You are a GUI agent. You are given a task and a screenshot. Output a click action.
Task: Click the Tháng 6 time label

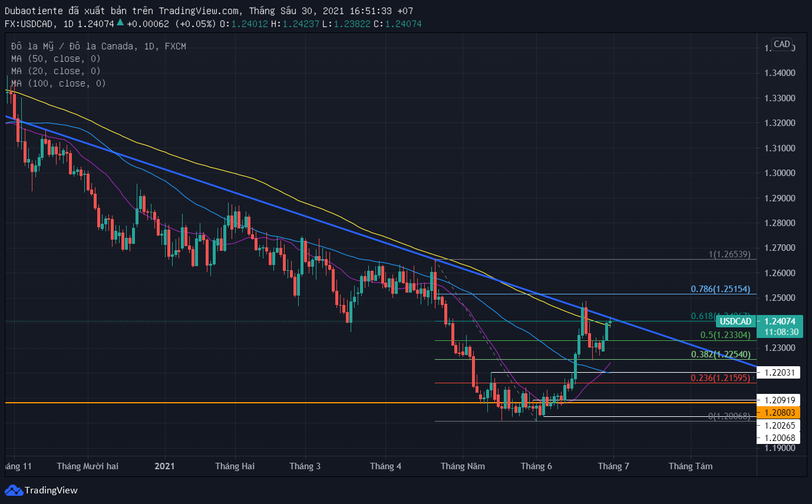coord(537,466)
